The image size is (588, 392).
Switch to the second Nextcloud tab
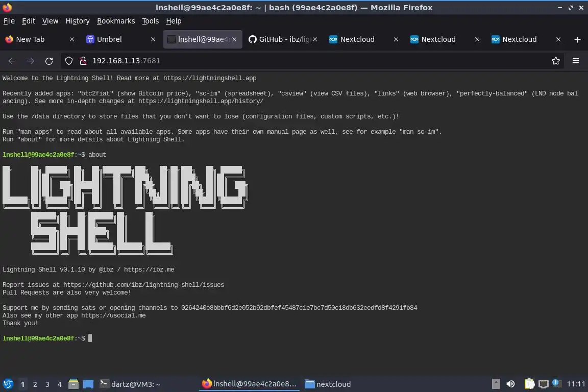(445, 39)
